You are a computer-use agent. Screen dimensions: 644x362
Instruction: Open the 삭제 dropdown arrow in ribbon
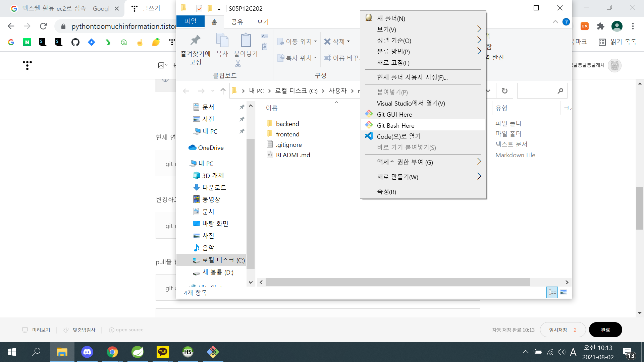348,42
